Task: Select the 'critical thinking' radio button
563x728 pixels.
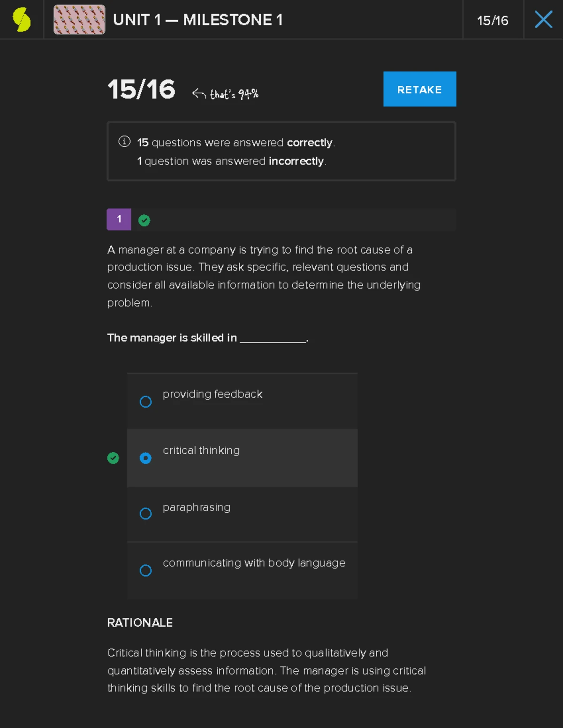Action: [x=145, y=458]
